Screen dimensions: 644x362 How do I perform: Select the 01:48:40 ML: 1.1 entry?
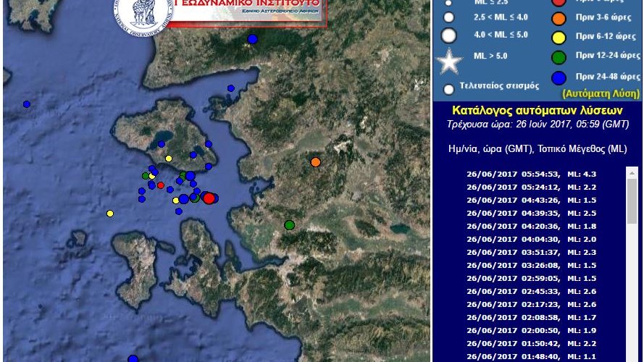531,357
